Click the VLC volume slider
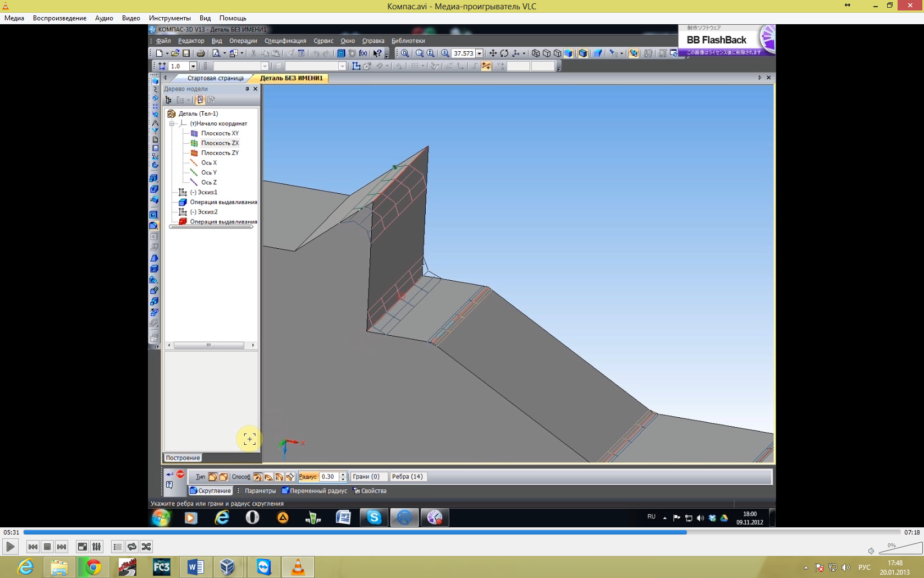924x578 pixels. pos(900,548)
